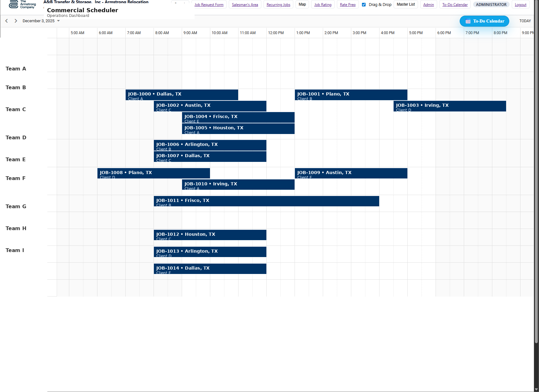This screenshot has width=539, height=392.
Task: Open the Job Request Form page
Action: 209,4
